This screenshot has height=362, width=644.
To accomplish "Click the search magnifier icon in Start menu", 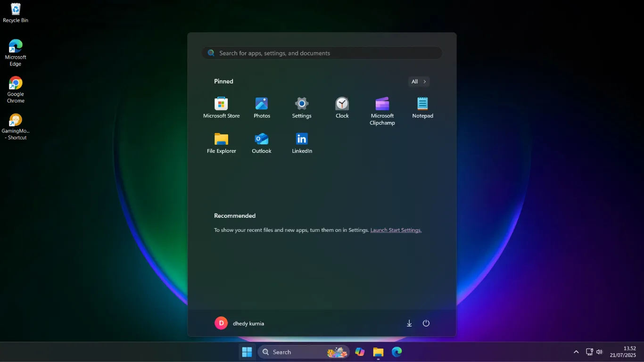I will click(x=212, y=53).
